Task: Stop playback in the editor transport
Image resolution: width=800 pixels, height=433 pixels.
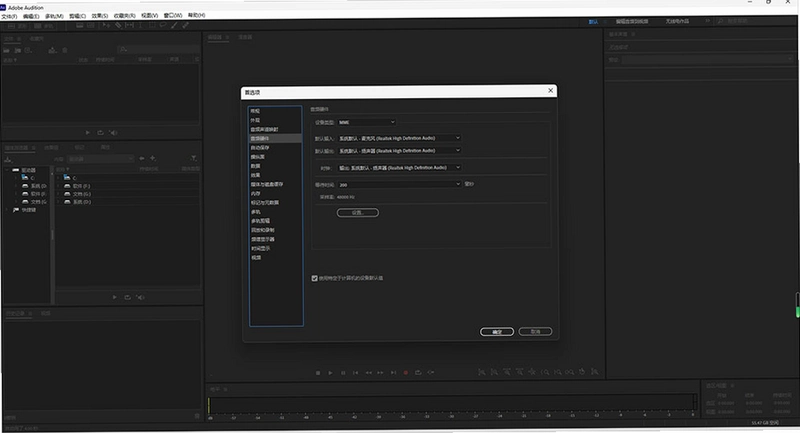Action: pos(318,373)
